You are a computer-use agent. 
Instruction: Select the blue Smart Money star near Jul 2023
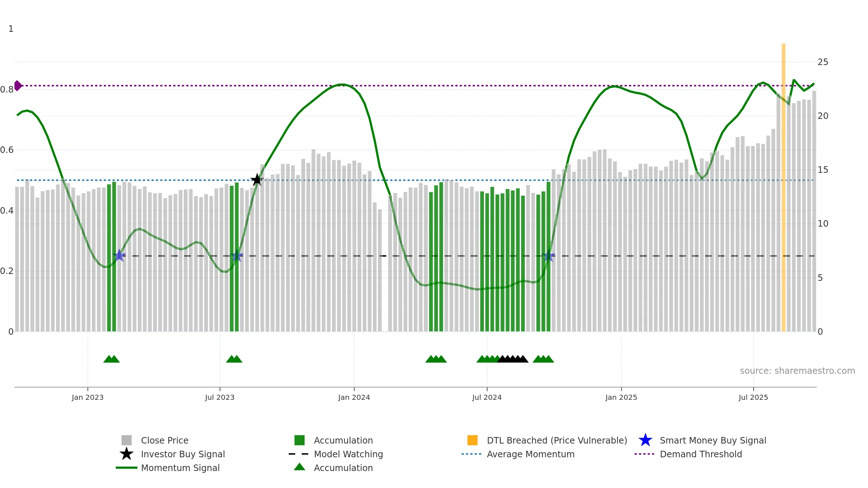(237, 256)
